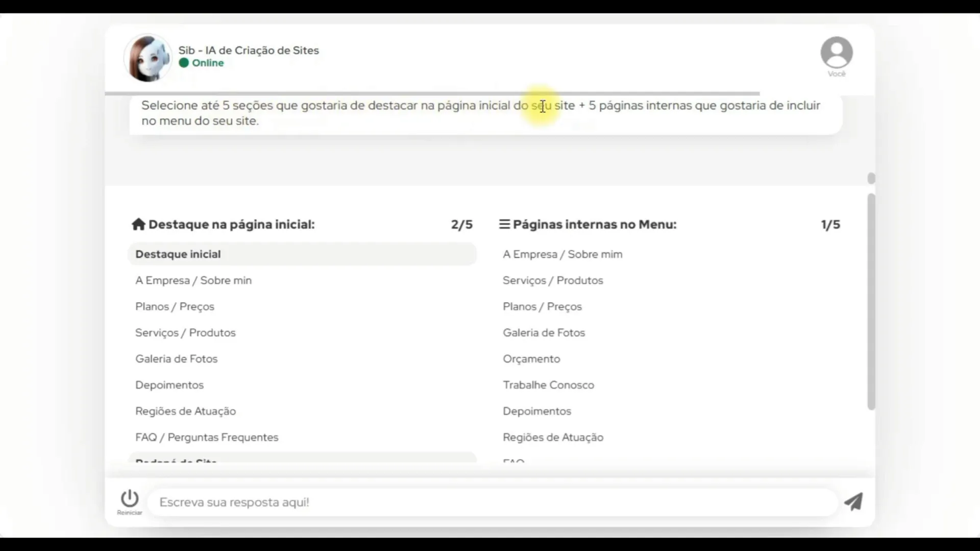
Task: Select Planos / Preços homepage section
Action: (175, 307)
